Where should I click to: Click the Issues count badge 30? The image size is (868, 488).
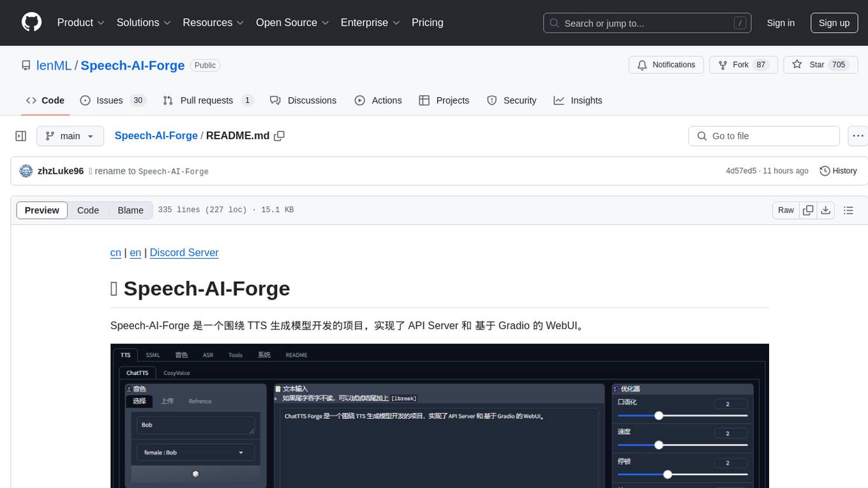[138, 100]
